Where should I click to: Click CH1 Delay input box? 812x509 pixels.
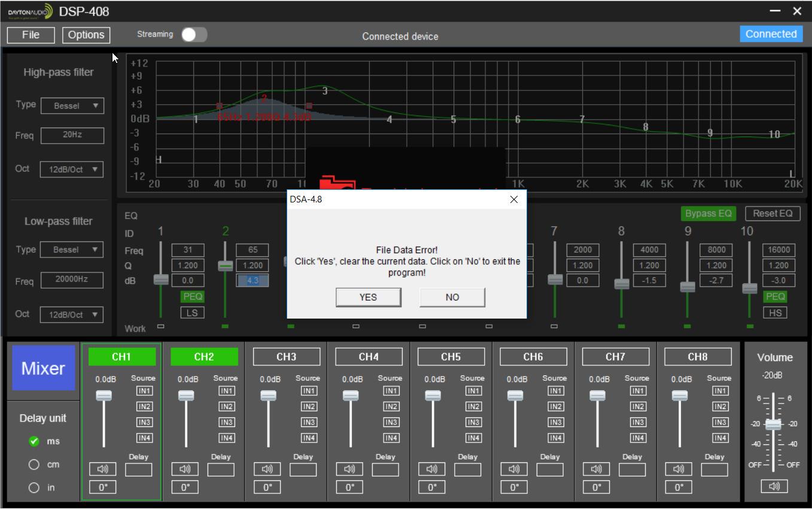(x=138, y=469)
